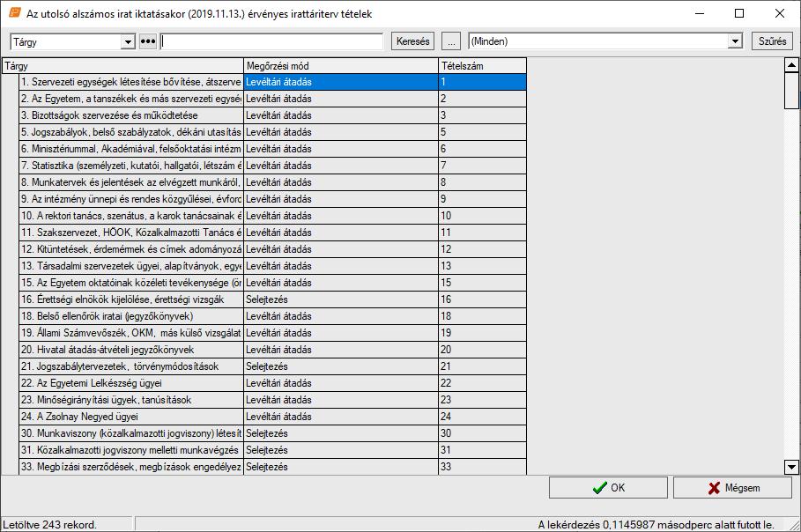
Task: Sort by the Tárgy column header
Action: 123,66
